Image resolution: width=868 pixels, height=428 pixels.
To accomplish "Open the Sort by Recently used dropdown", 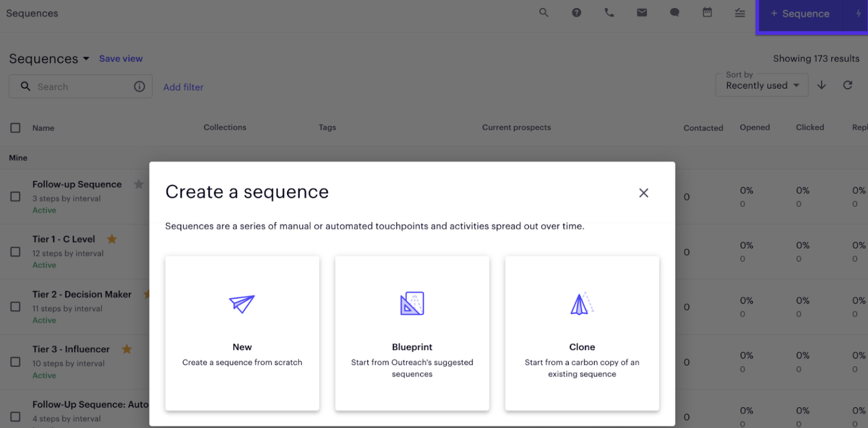I will coord(761,85).
